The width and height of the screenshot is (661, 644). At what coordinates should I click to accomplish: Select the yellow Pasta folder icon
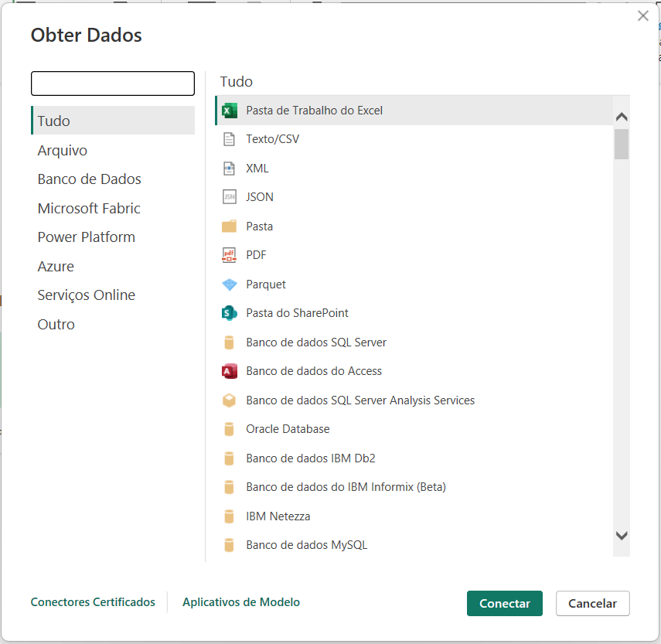click(x=229, y=227)
